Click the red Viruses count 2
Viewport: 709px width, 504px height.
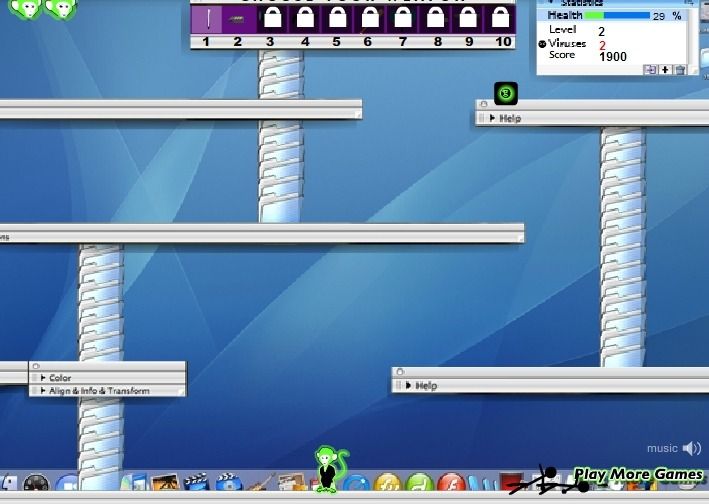click(602, 45)
